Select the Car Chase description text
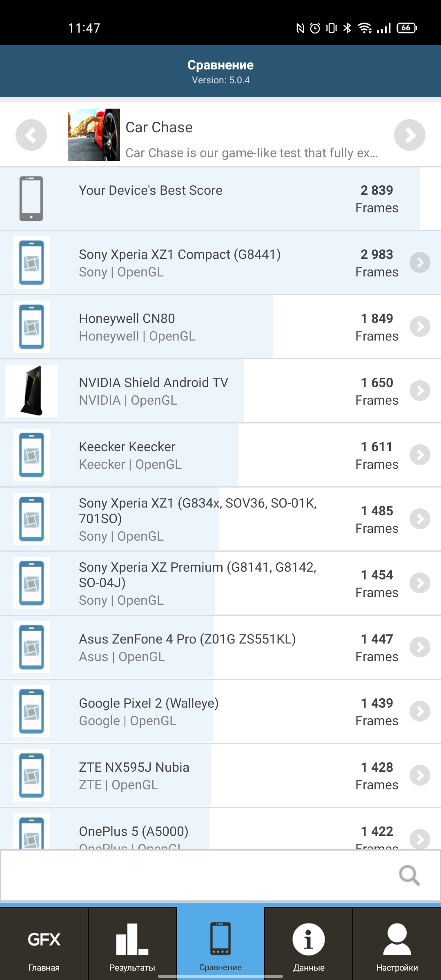This screenshot has height=980, width=441. coord(251,153)
